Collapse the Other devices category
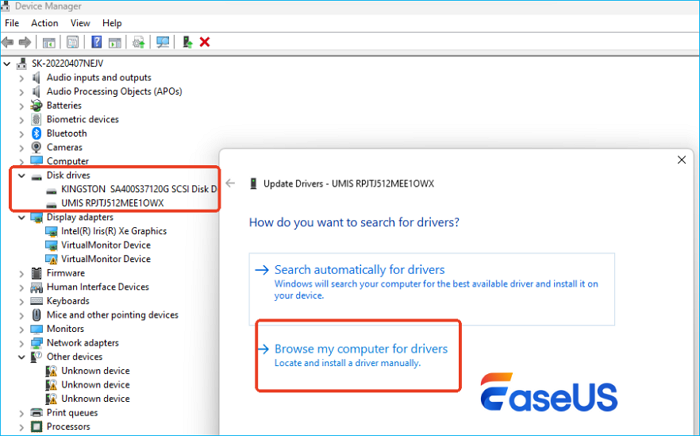The image size is (700, 436). (22, 357)
